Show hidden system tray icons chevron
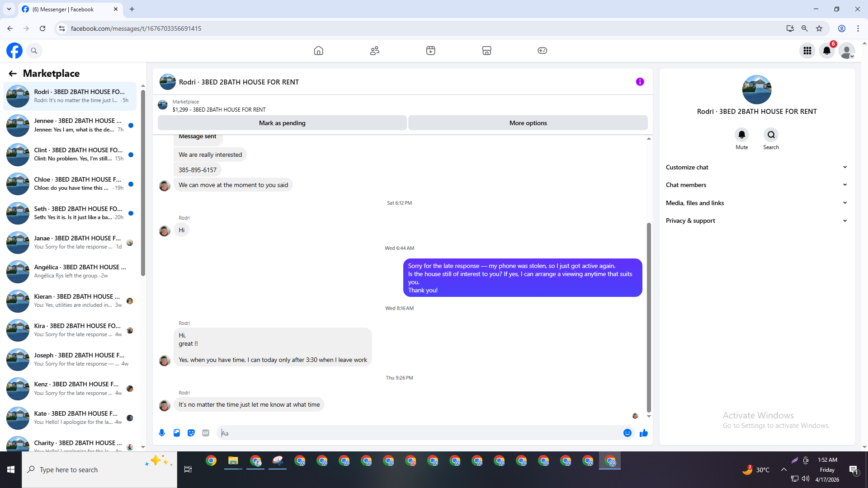The width and height of the screenshot is (868, 488). (x=783, y=469)
